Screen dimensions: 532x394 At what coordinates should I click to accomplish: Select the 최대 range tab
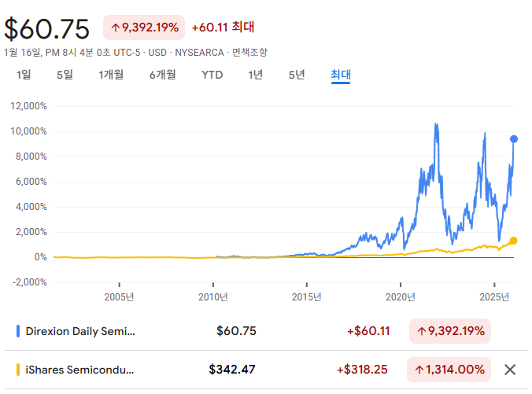pos(340,75)
